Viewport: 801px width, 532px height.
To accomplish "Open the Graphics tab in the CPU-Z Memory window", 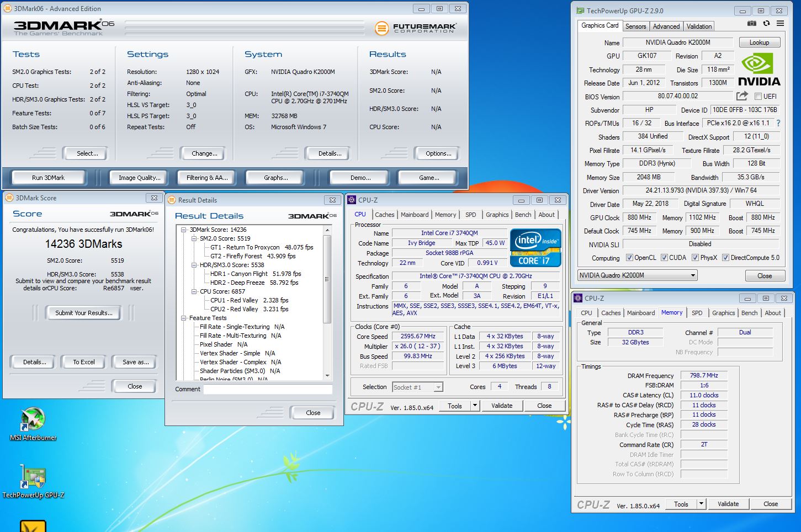I will (723, 313).
